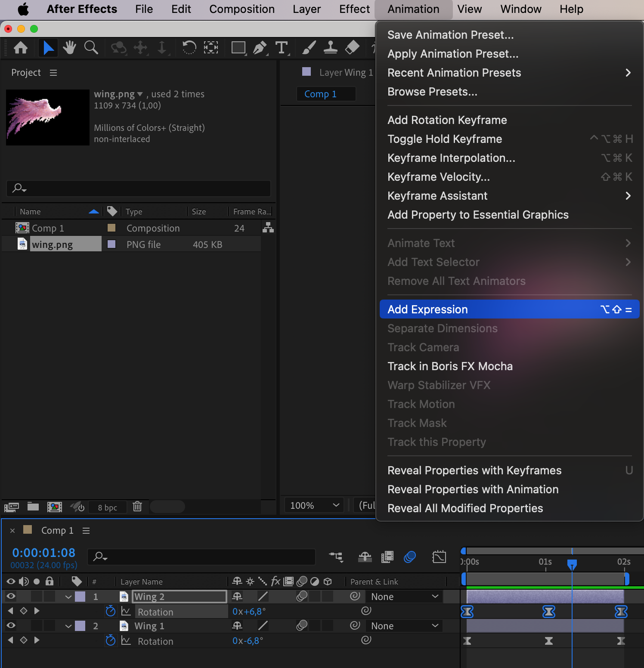Create a new folder in Project panel
Image resolution: width=644 pixels, height=668 pixels.
[33, 506]
